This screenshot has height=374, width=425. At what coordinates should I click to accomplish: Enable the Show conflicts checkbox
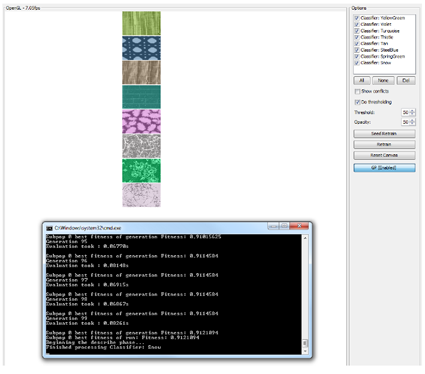(x=357, y=91)
